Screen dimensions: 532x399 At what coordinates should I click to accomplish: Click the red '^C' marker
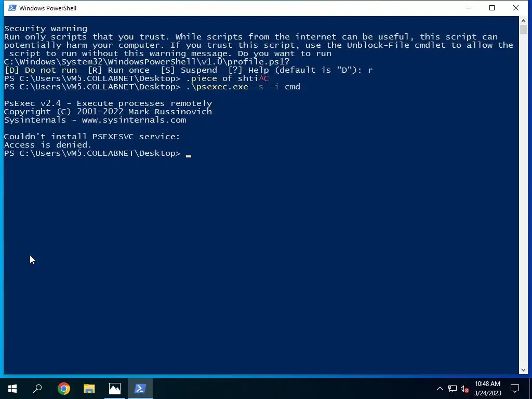click(x=264, y=79)
